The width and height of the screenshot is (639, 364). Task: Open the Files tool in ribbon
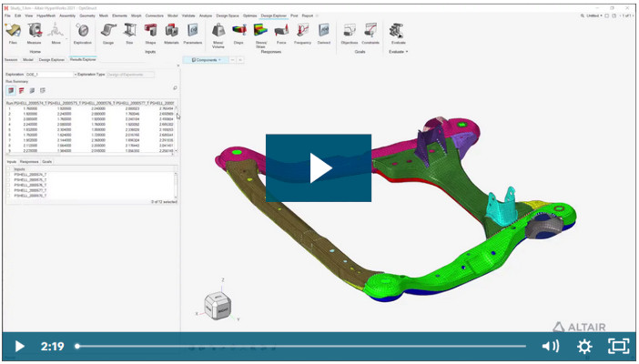[x=13, y=34]
